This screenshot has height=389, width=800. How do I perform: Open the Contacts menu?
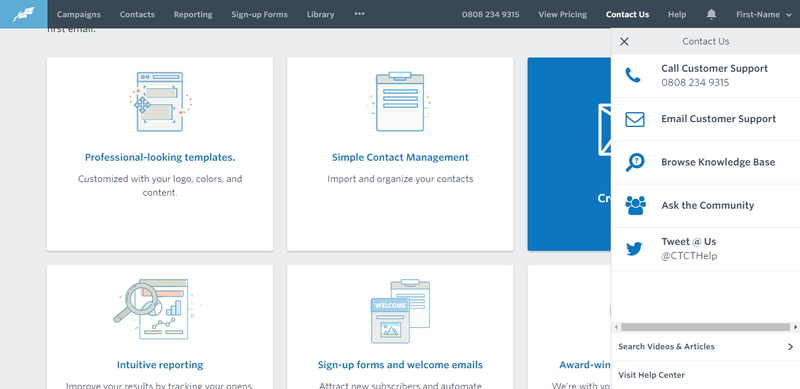point(137,14)
